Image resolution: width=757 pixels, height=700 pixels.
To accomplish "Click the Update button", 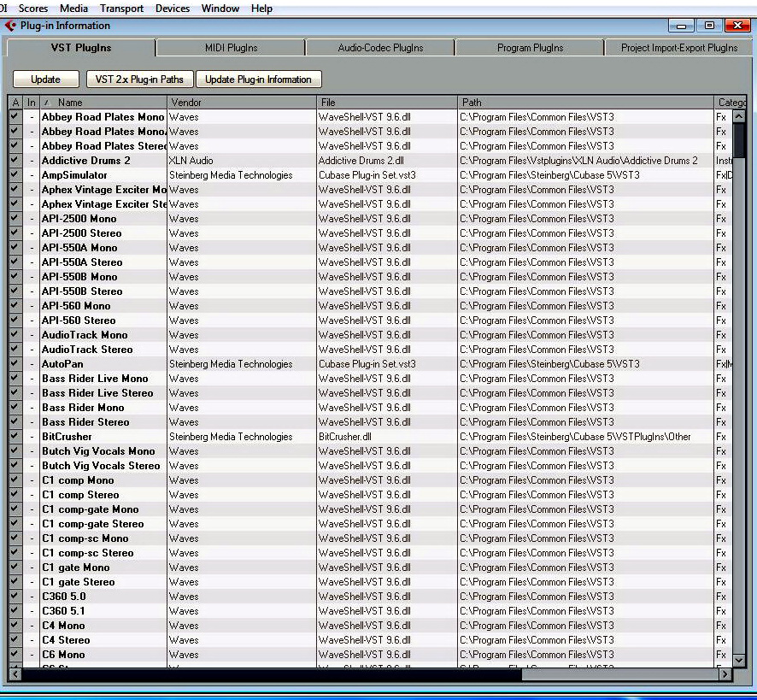I will (x=46, y=79).
